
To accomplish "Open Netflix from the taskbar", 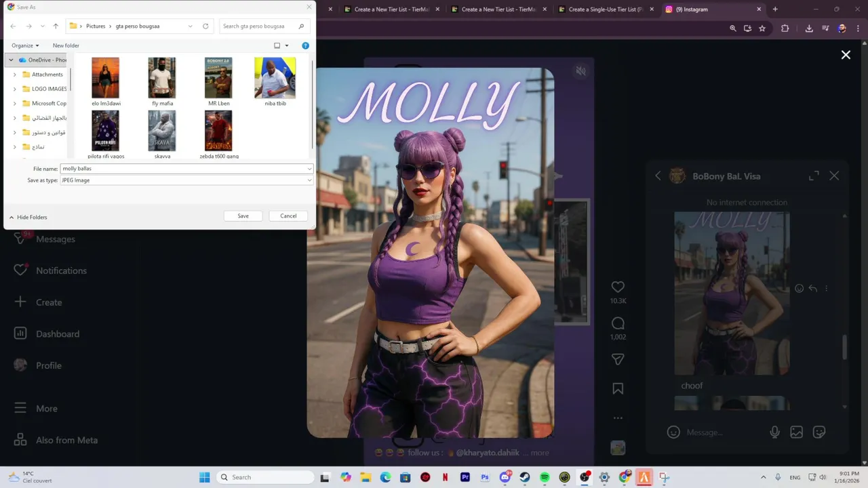I will tap(446, 477).
